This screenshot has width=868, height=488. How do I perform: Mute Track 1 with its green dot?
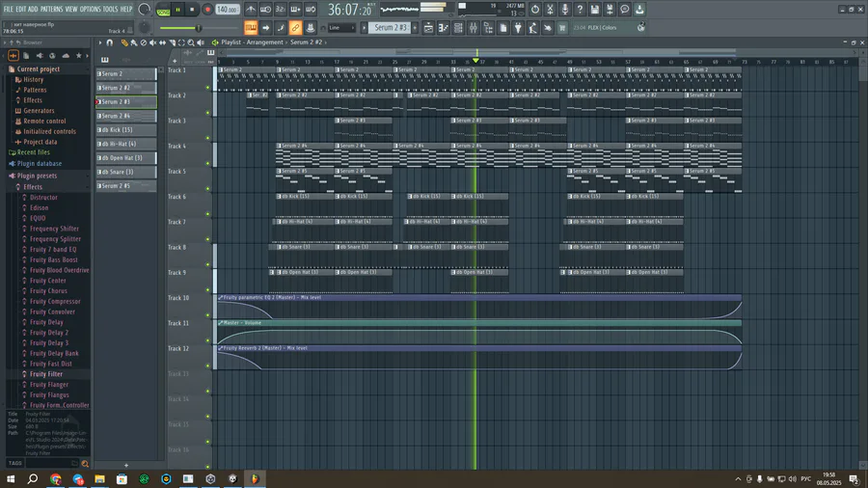point(208,88)
